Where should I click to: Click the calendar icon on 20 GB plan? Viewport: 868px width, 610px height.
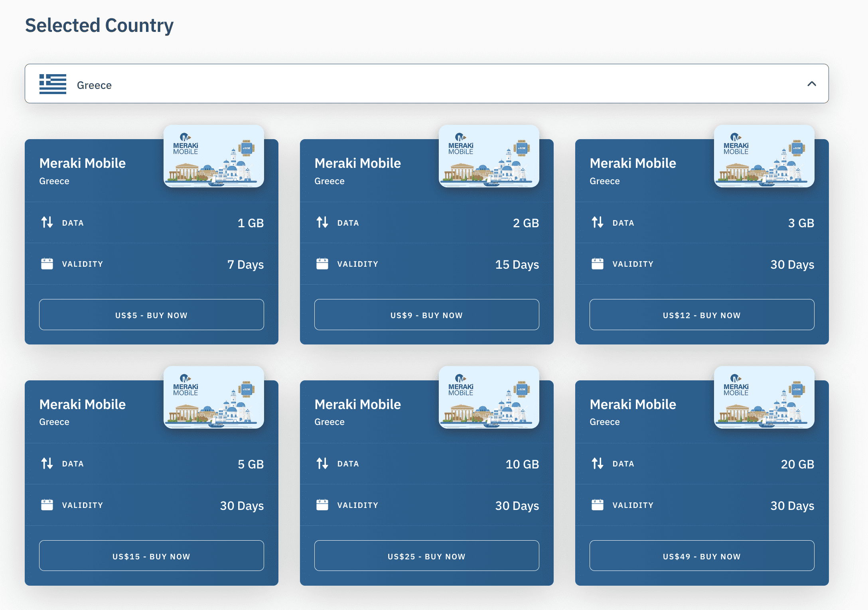coord(597,504)
